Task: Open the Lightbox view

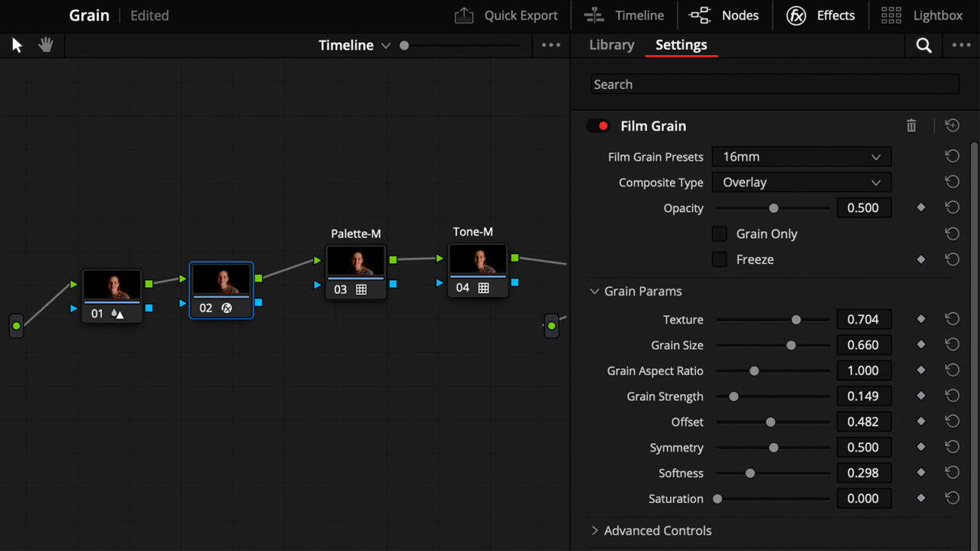Action: click(921, 15)
